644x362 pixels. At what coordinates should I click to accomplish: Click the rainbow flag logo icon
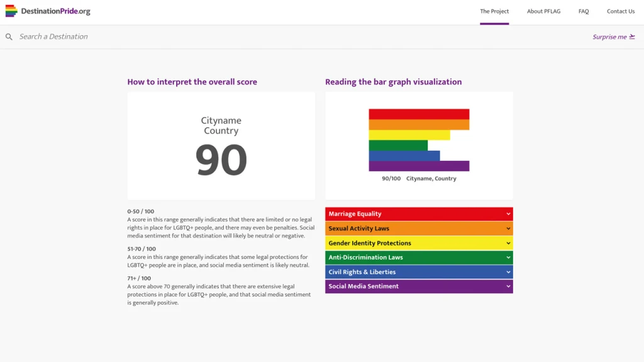pos(11,11)
